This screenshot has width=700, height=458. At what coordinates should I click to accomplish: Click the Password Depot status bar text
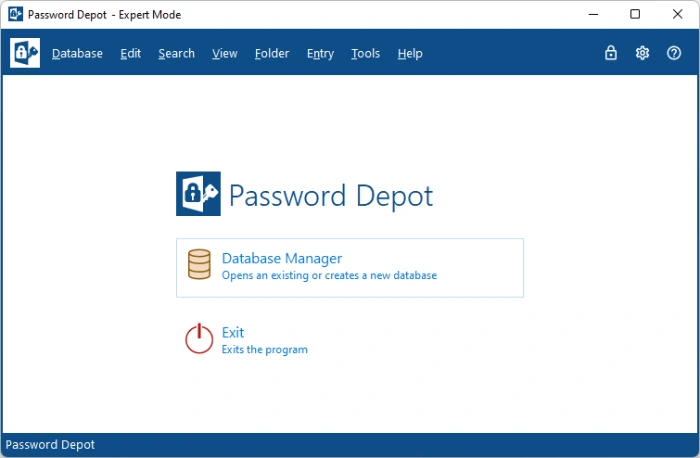50,445
